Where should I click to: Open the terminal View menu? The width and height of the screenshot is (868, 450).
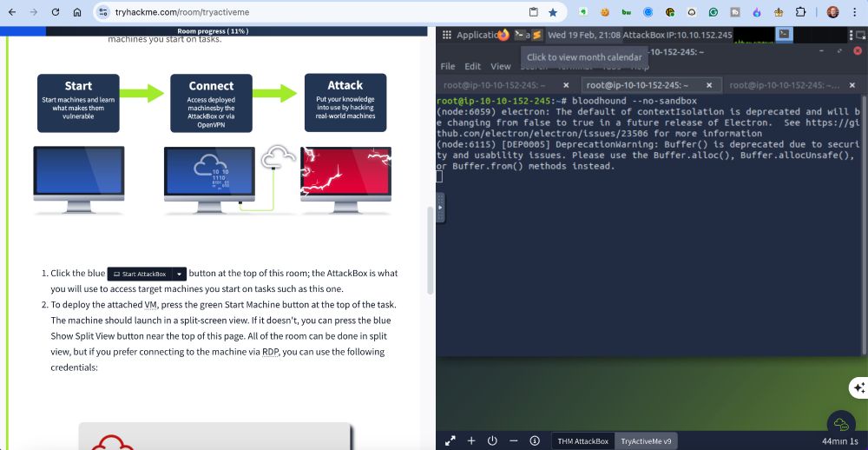pyautogui.click(x=501, y=66)
